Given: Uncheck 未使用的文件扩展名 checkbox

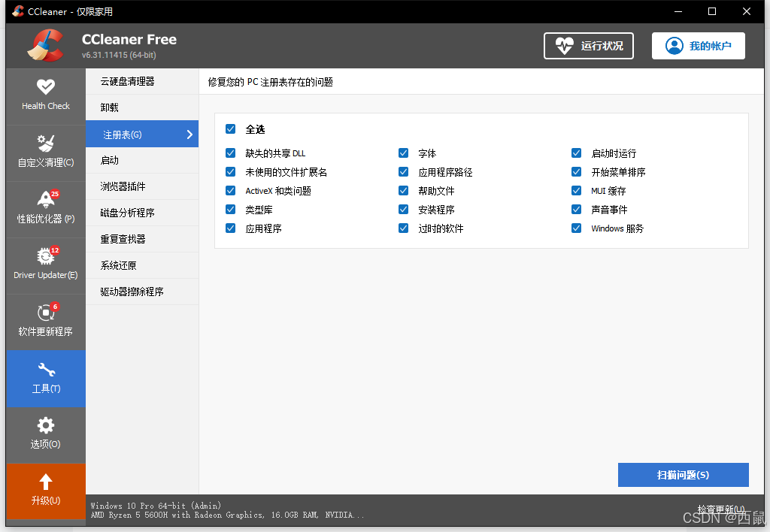Looking at the screenshot, I should coord(230,172).
